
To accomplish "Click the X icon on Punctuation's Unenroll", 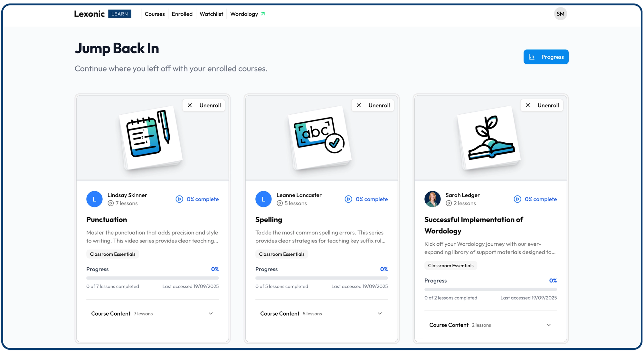I will (190, 105).
